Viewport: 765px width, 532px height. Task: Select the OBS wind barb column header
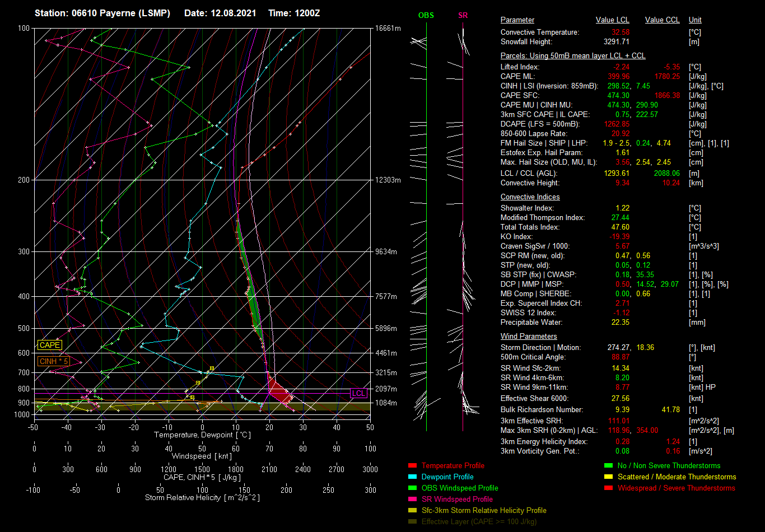[x=426, y=16]
